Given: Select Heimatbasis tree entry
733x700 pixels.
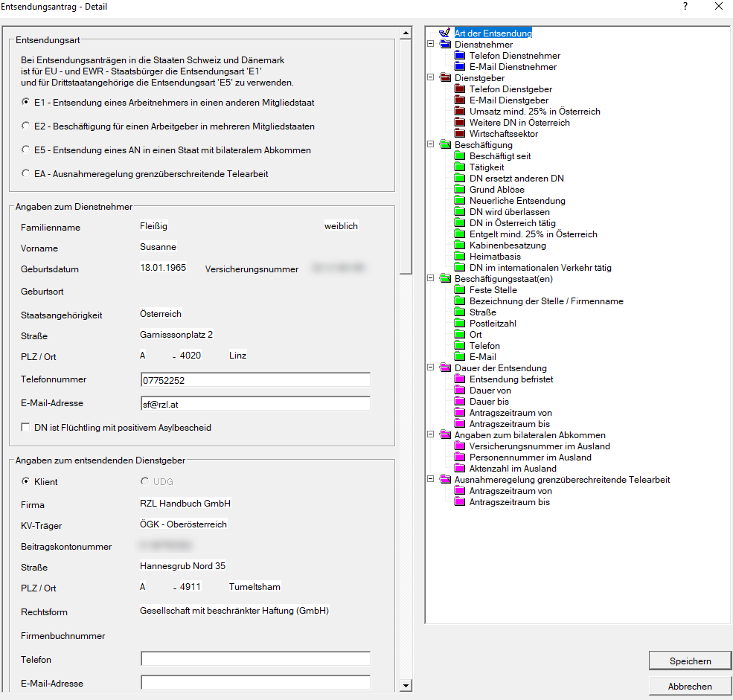Looking at the screenshot, I should point(495,257).
